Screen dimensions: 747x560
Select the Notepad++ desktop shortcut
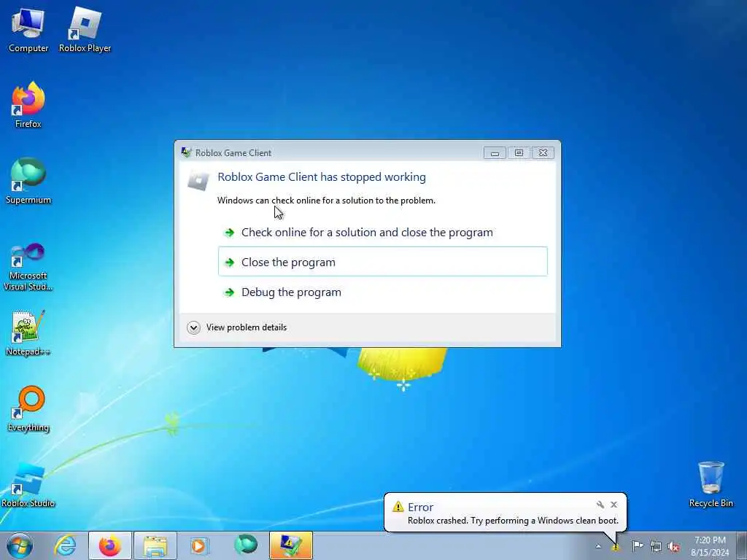(x=28, y=333)
